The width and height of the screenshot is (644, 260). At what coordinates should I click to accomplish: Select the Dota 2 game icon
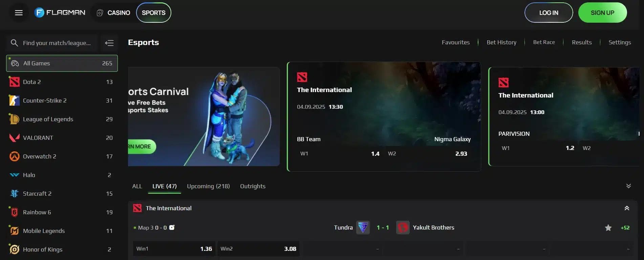(x=14, y=82)
